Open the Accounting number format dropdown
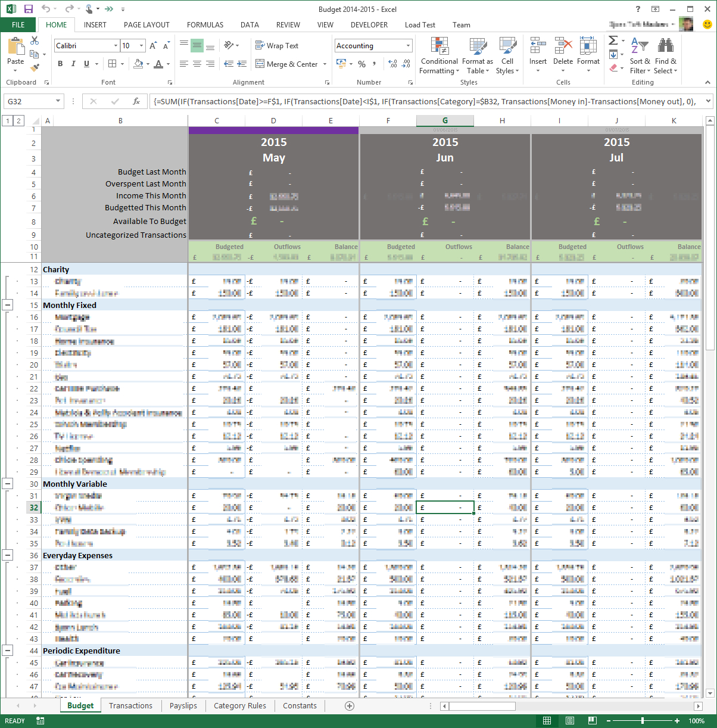The image size is (717, 728). pyautogui.click(x=408, y=46)
